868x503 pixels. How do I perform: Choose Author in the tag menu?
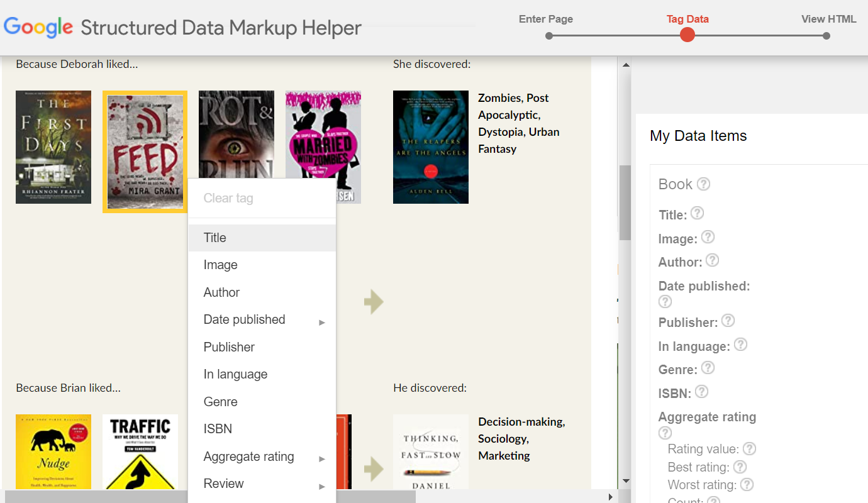(221, 292)
